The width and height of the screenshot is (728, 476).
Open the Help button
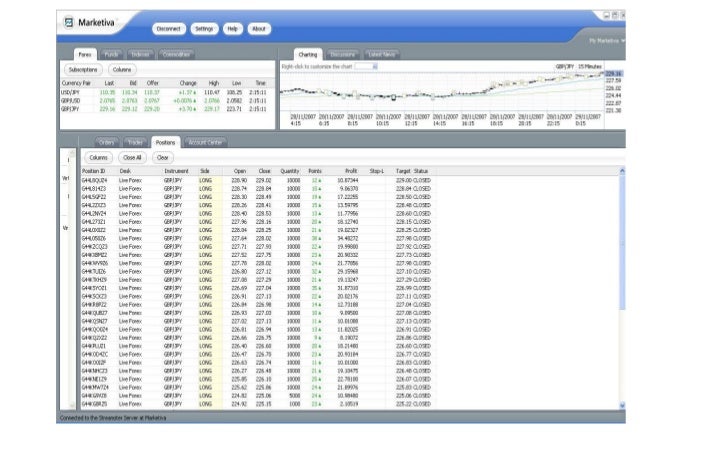pyautogui.click(x=233, y=29)
